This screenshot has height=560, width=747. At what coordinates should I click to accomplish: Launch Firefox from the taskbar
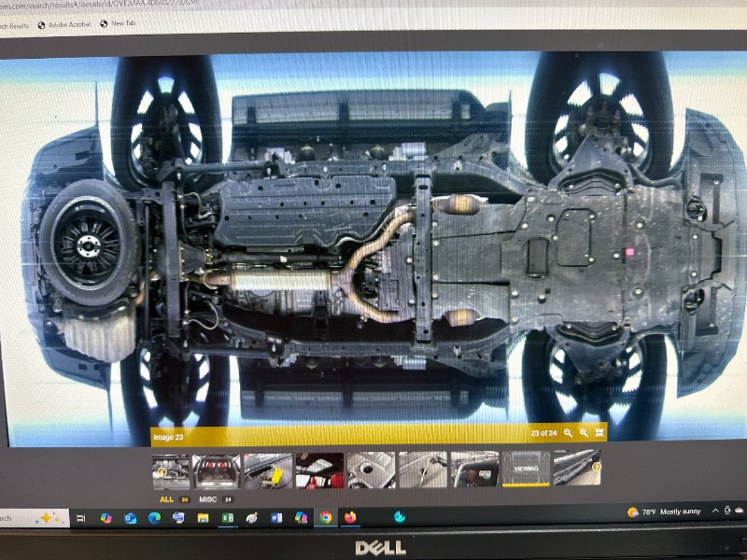[351, 517]
